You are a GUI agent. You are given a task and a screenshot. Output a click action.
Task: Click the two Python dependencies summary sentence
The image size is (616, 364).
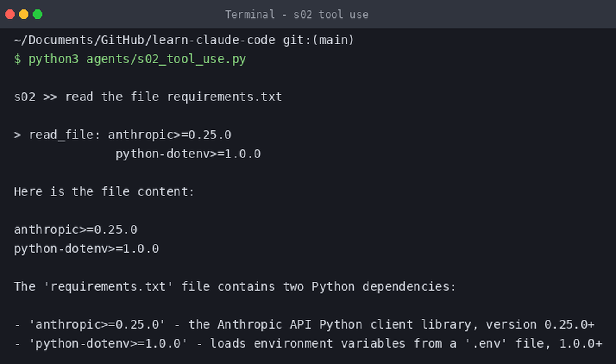coord(235,286)
